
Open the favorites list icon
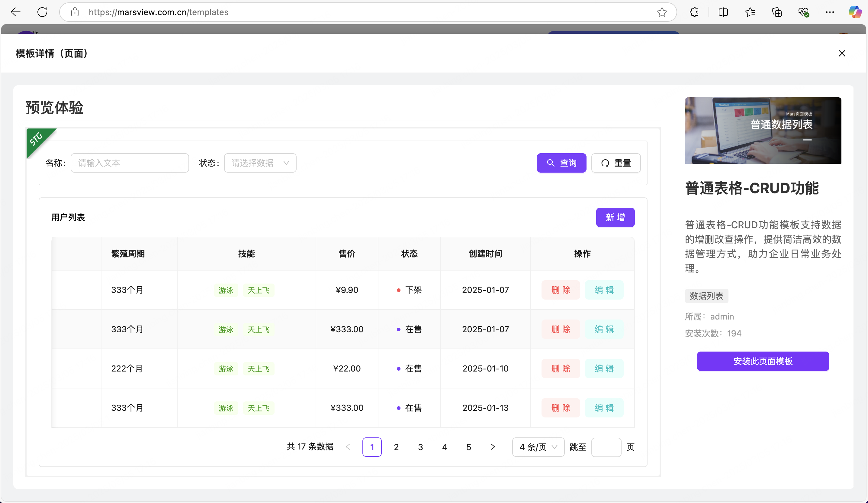click(750, 12)
